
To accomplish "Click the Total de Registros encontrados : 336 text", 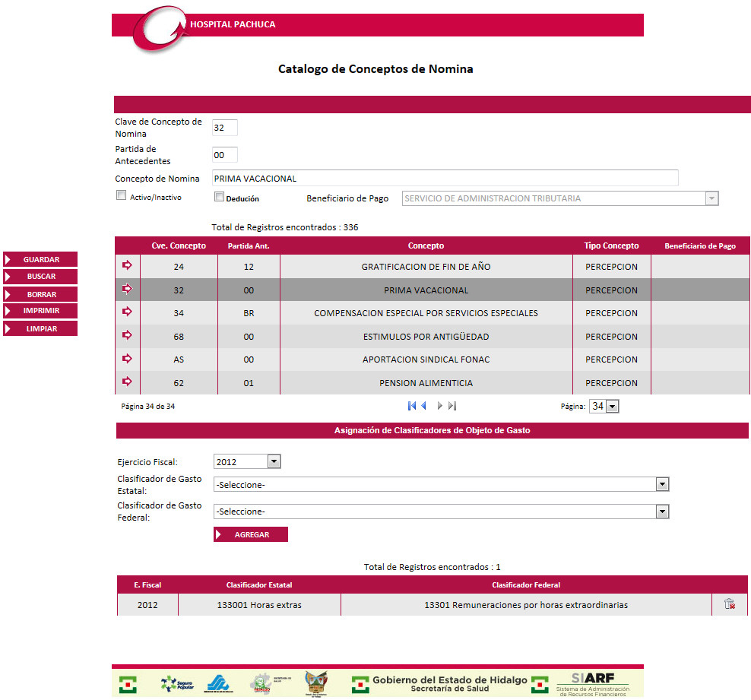I will 285,227.
